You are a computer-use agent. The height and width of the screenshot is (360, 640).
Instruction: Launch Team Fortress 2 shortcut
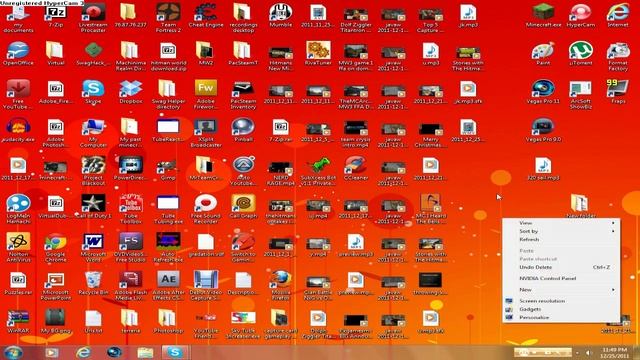click(x=168, y=13)
